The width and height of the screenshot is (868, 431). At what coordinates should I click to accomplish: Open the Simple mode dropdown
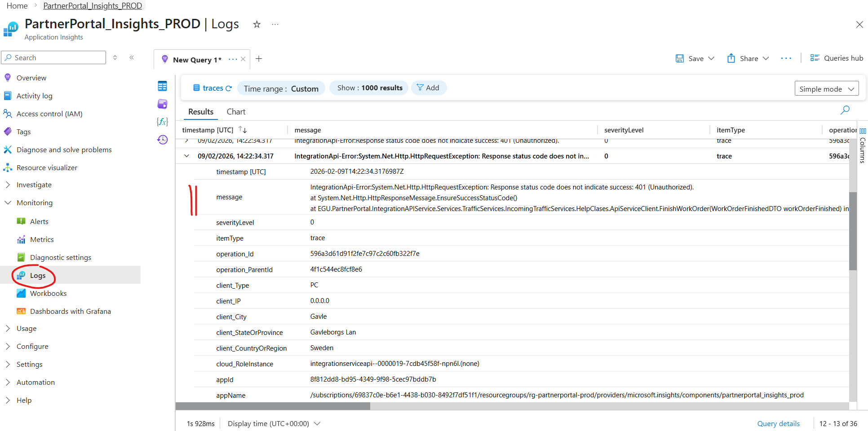[x=826, y=89]
